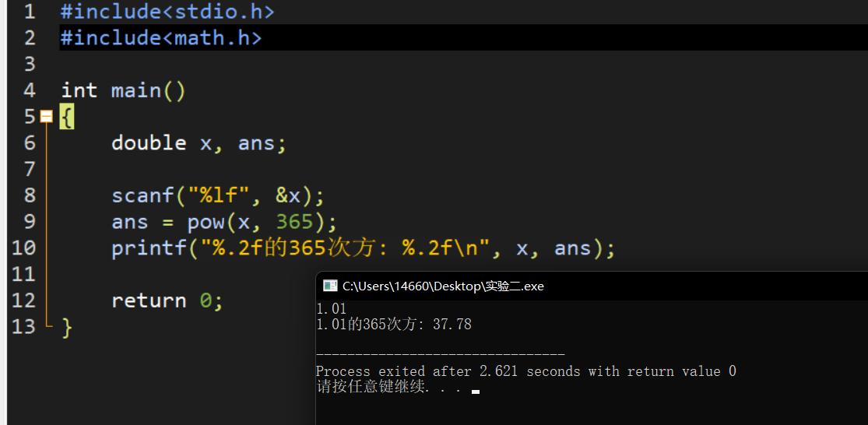The height and width of the screenshot is (425, 868).
Task: Click the console title bar path text
Action: (x=443, y=286)
